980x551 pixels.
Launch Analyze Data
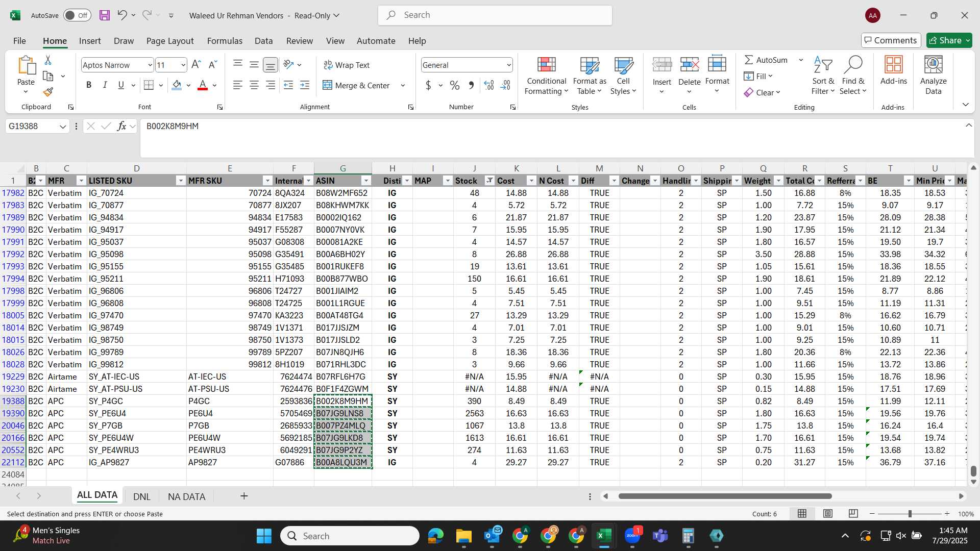click(x=933, y=76)
